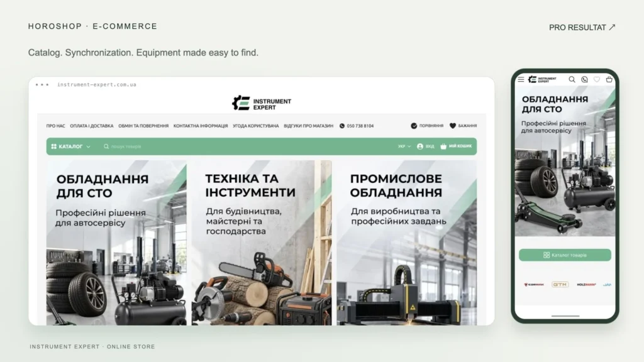Click INSTRUMENT EXPERT · ONLINE STORE caption
The width and height of the screenshot is (644, 362).
tap(92, 347)
